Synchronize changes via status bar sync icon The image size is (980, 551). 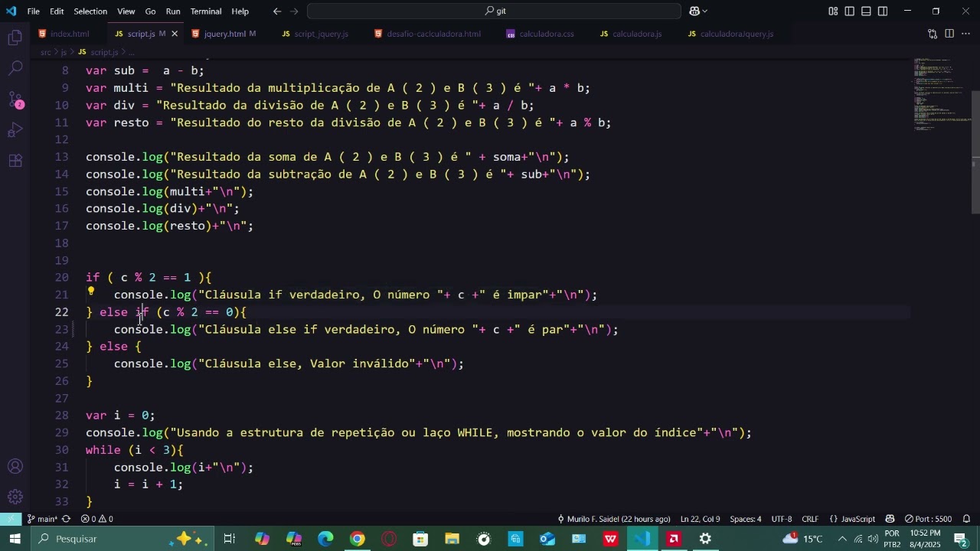pos(67,519)
